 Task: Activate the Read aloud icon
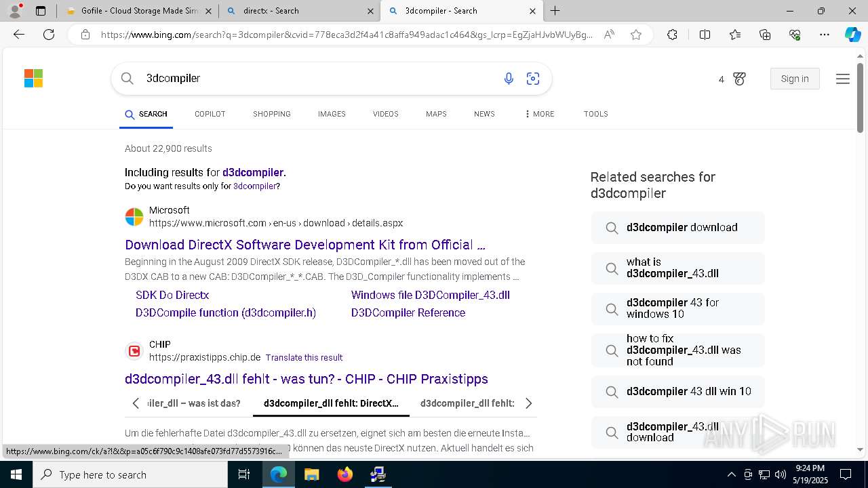coord(609,35)
